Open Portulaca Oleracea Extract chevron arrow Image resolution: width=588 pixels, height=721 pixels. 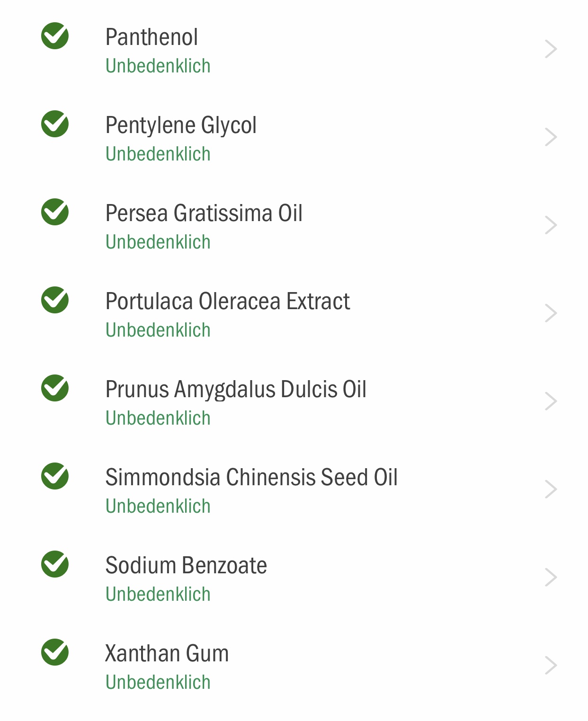(x=551, y=313)
